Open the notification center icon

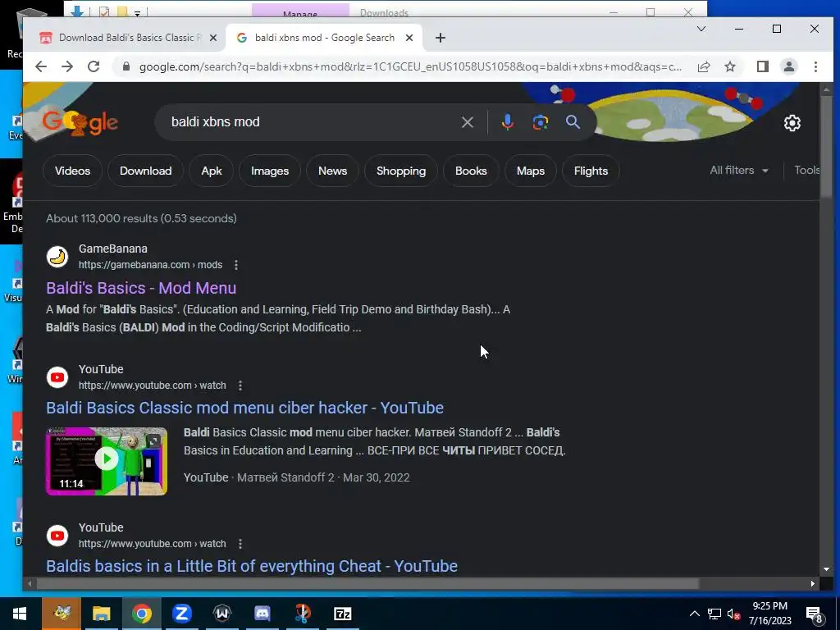[815, 614]
